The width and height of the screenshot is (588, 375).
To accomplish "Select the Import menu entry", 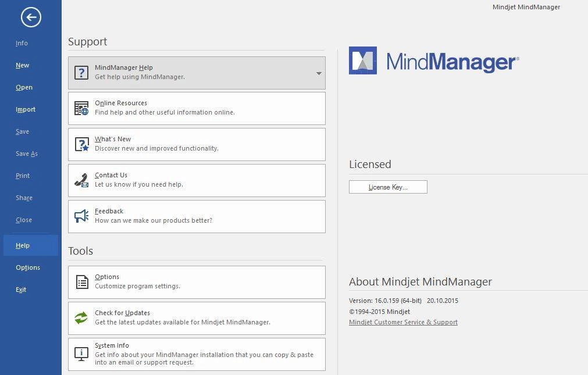I will click(x=26, y=109).
